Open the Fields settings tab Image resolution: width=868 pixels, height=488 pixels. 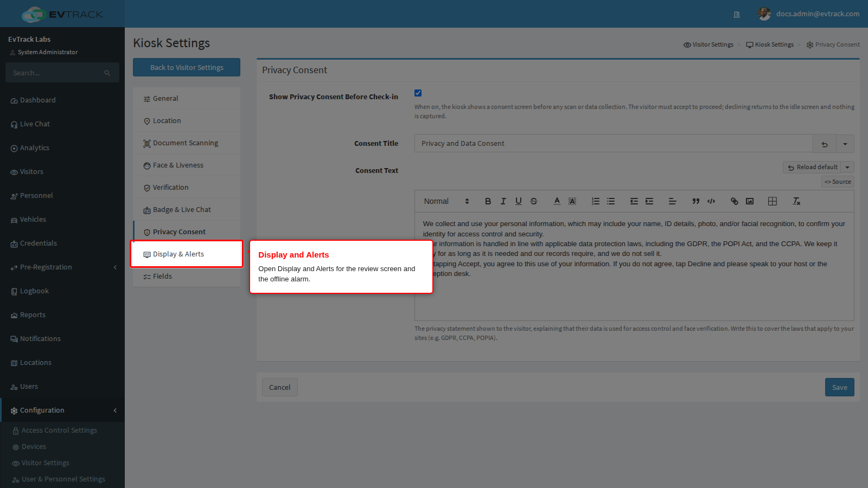(187, 277)
